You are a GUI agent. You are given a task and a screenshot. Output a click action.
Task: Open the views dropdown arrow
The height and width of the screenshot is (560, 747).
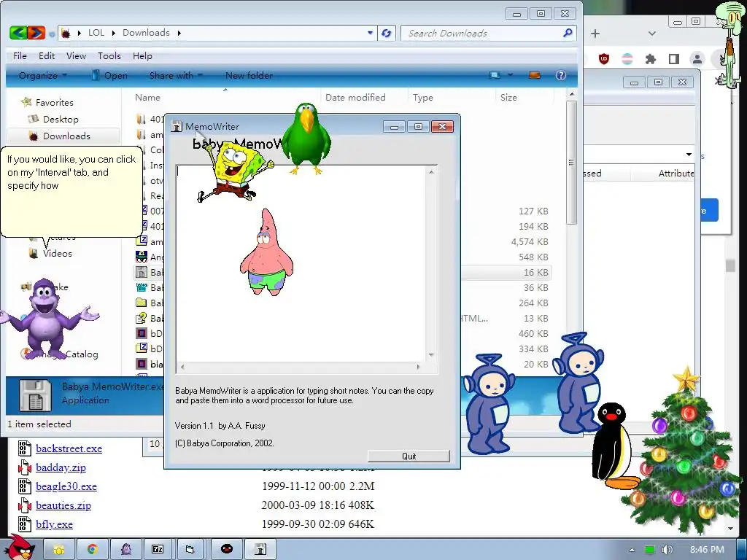click(510, 75)
